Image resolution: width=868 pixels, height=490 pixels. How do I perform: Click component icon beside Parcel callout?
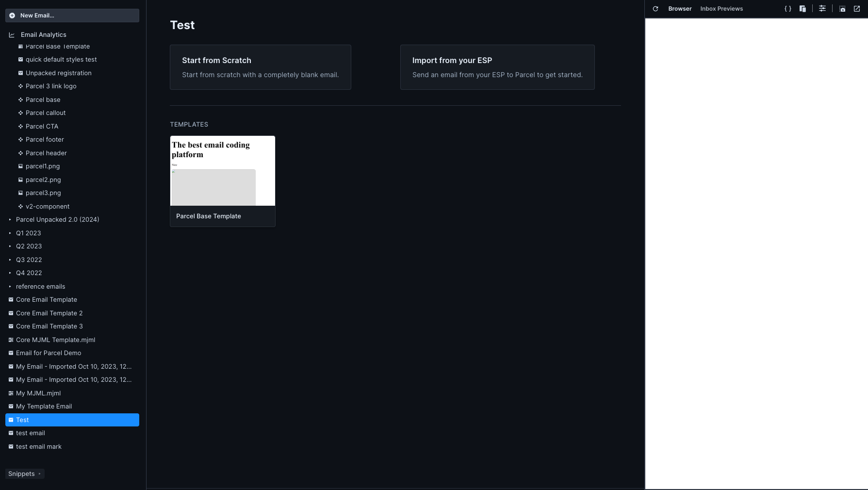[20, 113]
